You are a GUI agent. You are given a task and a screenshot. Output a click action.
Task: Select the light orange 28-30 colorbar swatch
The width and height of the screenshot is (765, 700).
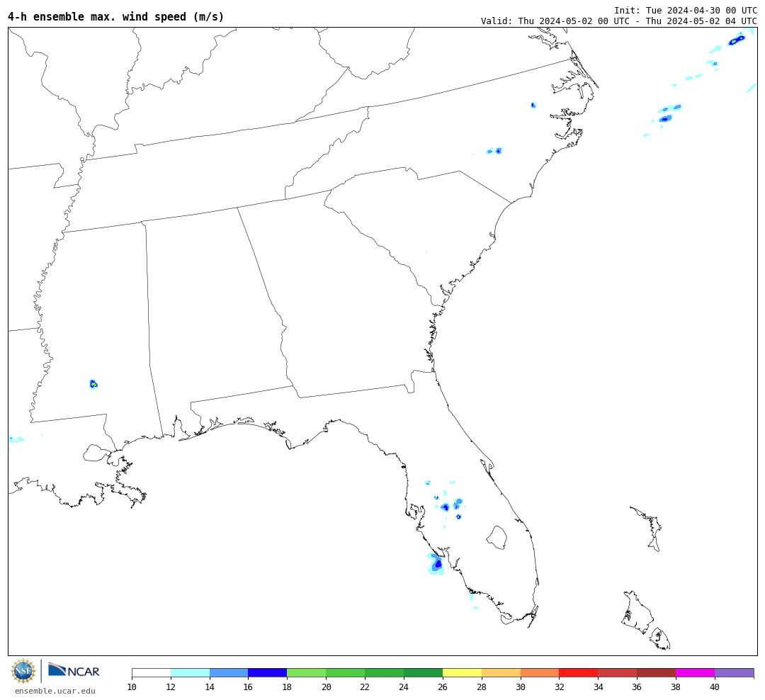[501, 673]
